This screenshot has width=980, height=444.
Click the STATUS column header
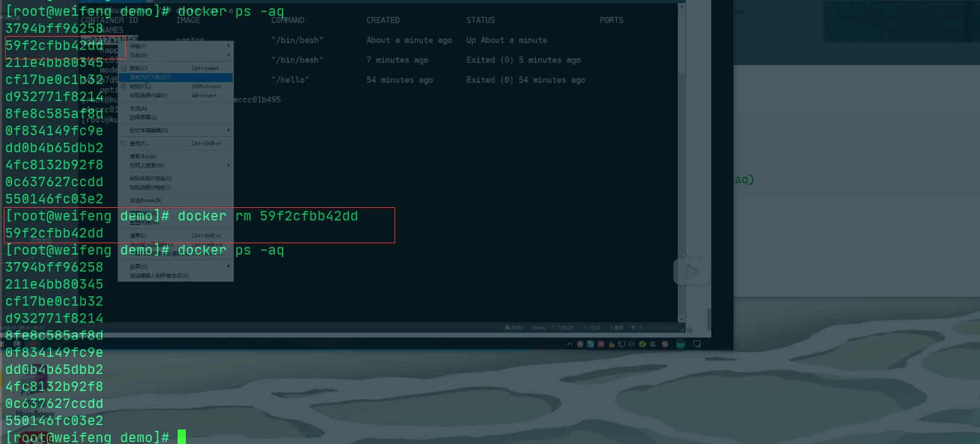481,20
